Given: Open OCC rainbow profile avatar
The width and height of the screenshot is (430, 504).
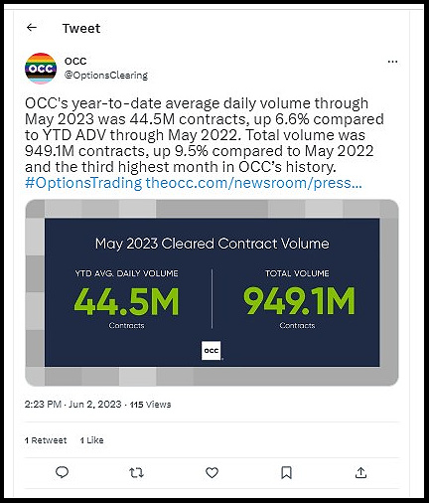Looking at the screenshot, I should point(41,69).
